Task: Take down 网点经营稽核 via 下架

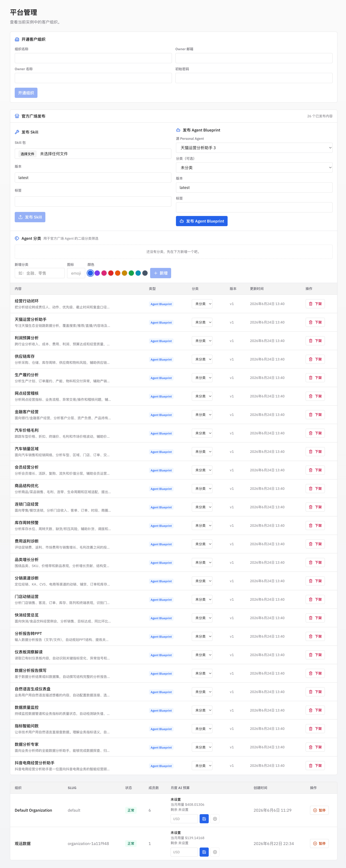Action: pyautogui.click(x=315, y=396)
